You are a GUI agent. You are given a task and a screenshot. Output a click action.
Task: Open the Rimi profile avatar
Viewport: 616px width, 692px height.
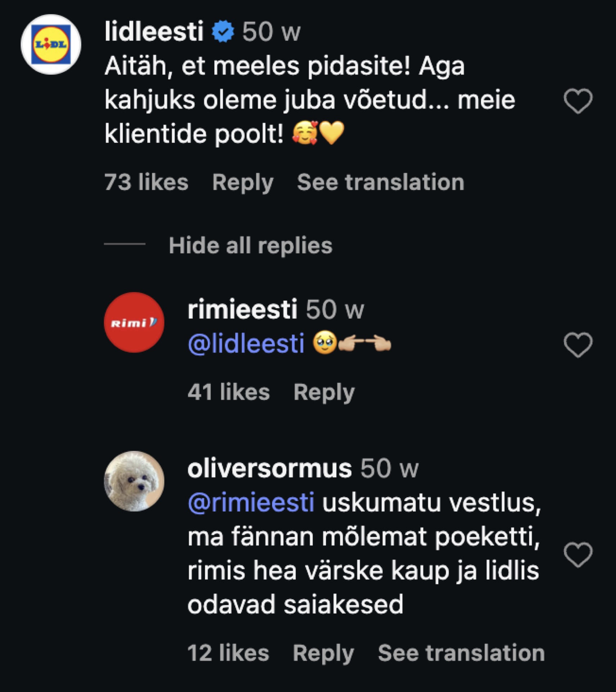(134, 322)
